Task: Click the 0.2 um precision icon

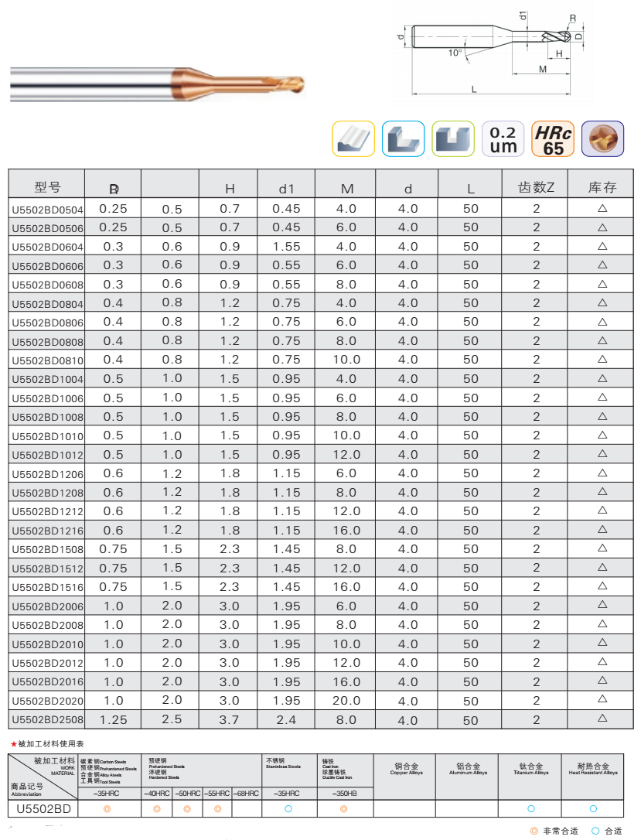Action: click(x=503, y=138)
